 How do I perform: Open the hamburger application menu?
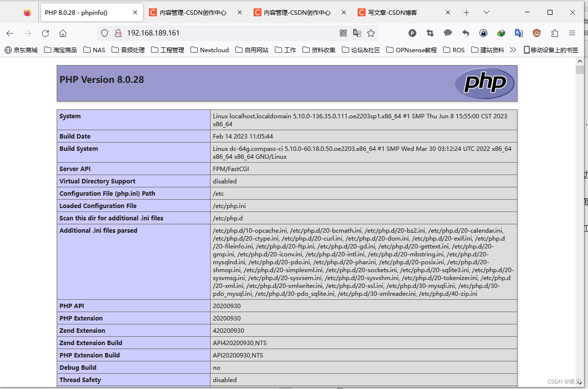[572, 33]
